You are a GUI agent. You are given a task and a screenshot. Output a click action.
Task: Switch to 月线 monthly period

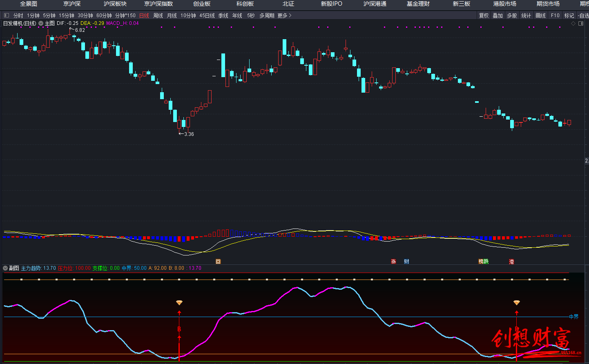point(172,16)
